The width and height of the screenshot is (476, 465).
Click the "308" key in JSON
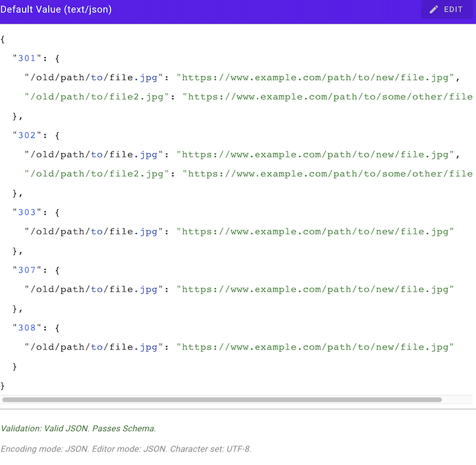(27, 328)
